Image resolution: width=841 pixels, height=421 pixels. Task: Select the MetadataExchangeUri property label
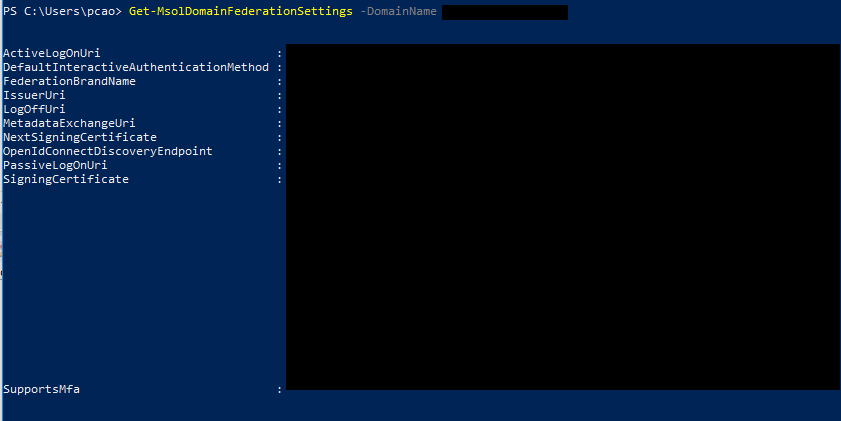(x=69, y=123)
